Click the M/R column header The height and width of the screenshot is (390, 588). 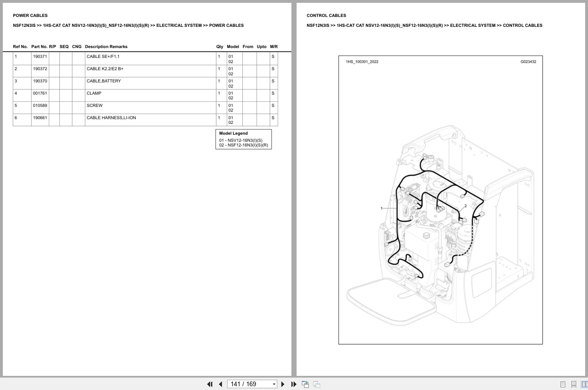coord(274,47)
